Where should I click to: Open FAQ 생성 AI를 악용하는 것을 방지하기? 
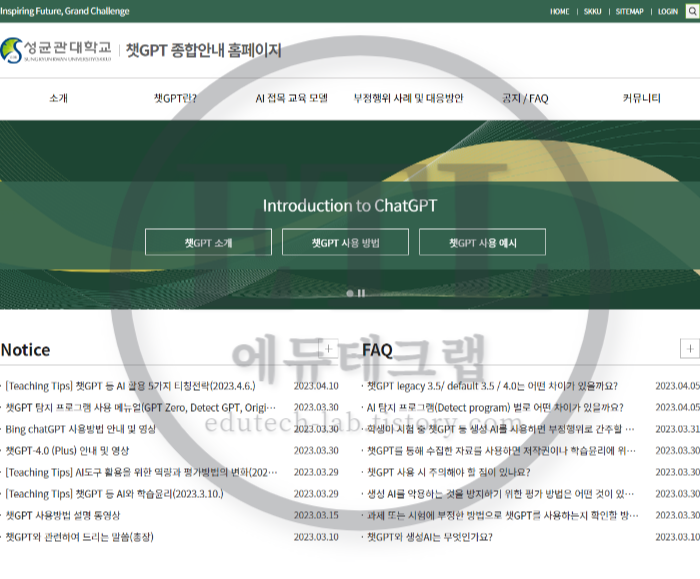tap(500, 494)
